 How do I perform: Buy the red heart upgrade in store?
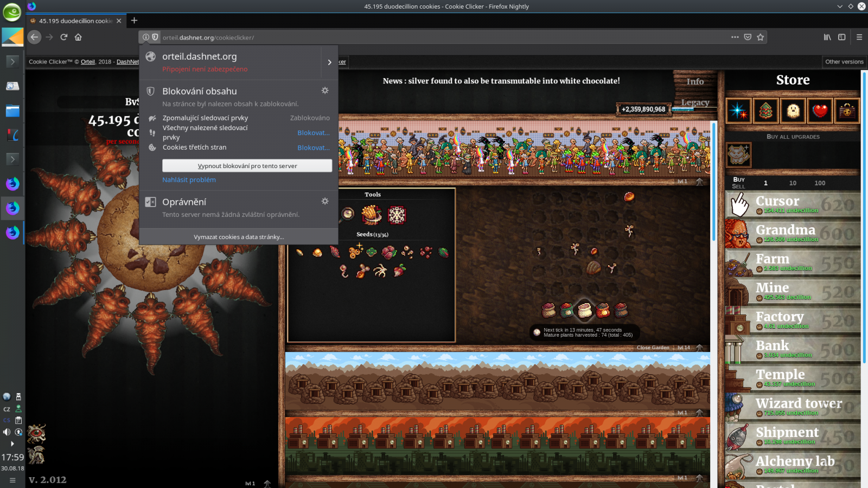[820, 111]
